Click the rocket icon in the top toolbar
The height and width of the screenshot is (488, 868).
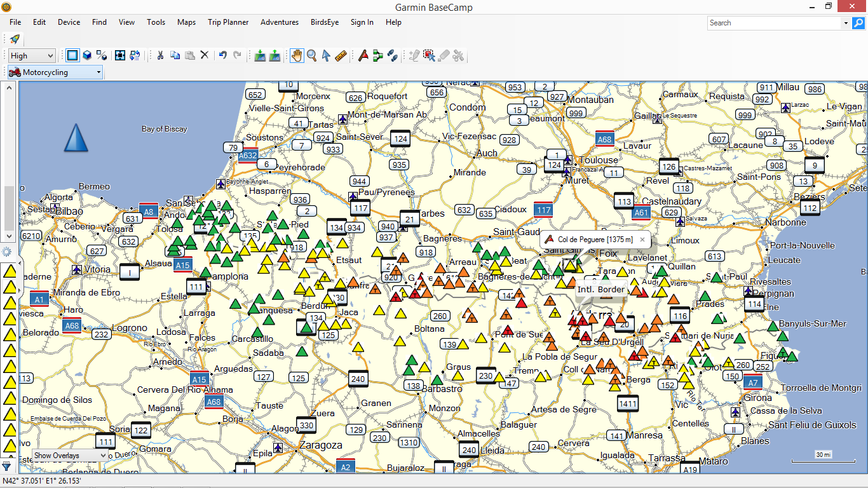click(x=15, y=39)
